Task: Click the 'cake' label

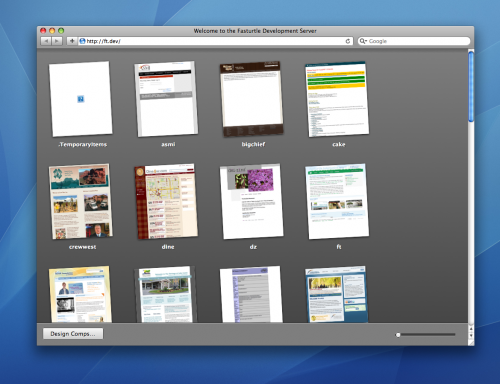Action: tap(339, 144)
